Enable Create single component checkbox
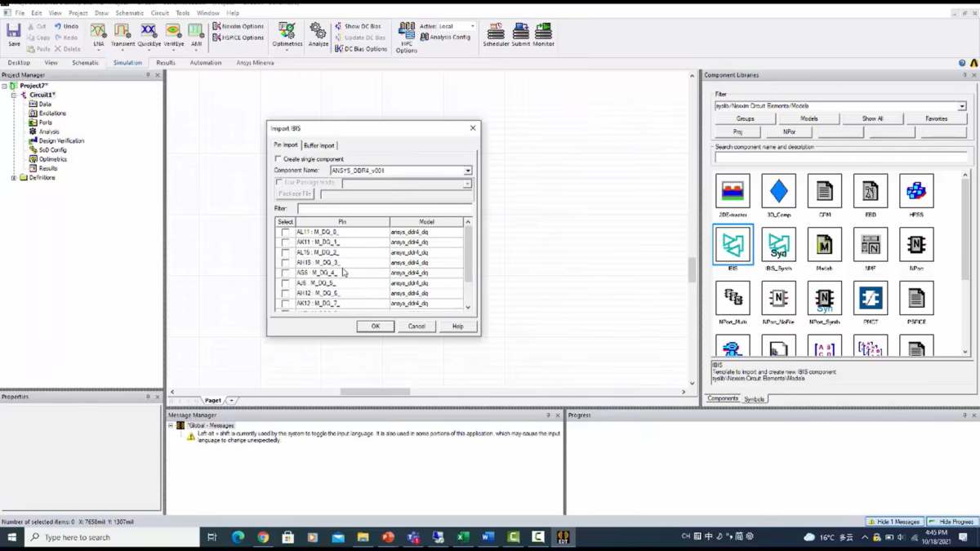Image resolution: width=980 pixels, height=551 pixels. pyautogui.click(x=278, y=159)
